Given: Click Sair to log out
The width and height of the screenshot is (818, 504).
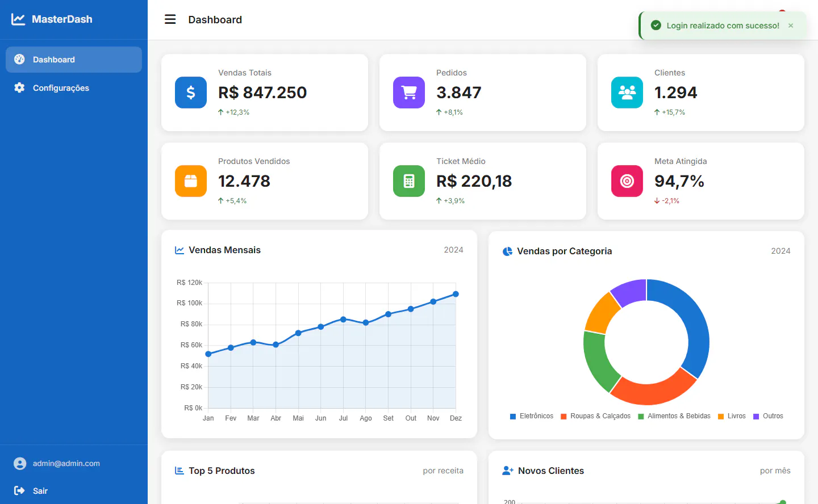Looking at the screenshot, I should [x=40, y=491].
